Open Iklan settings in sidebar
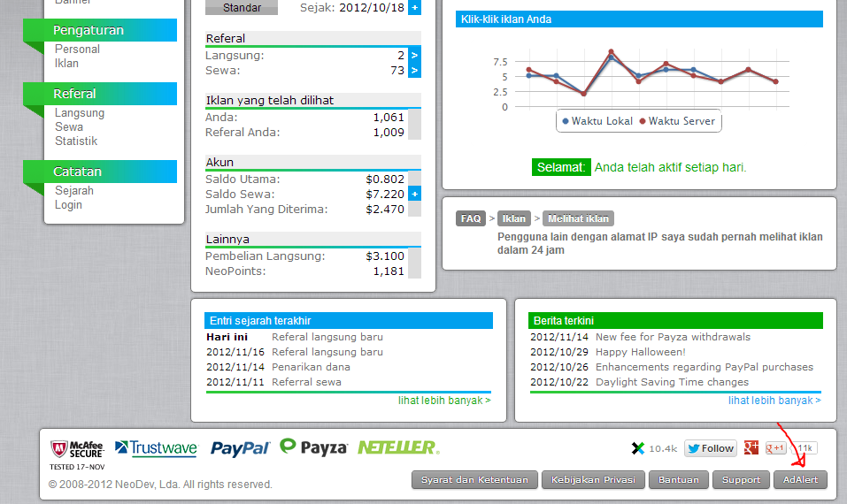Viewport: 847px width, 504px height. point(66,63)
